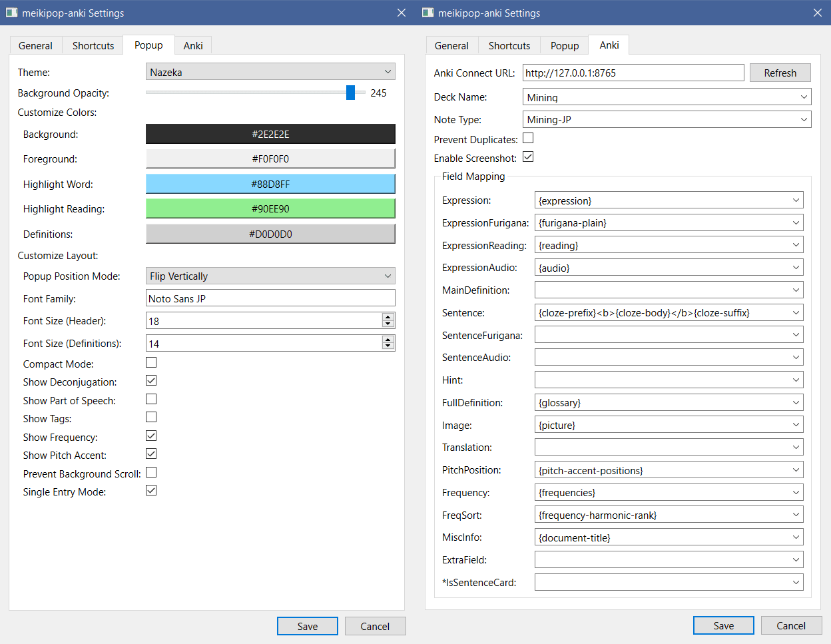Open General tab in the Anki field-mapping window
The width and height of the screenshot is (831, 644).
coord(451,45)
